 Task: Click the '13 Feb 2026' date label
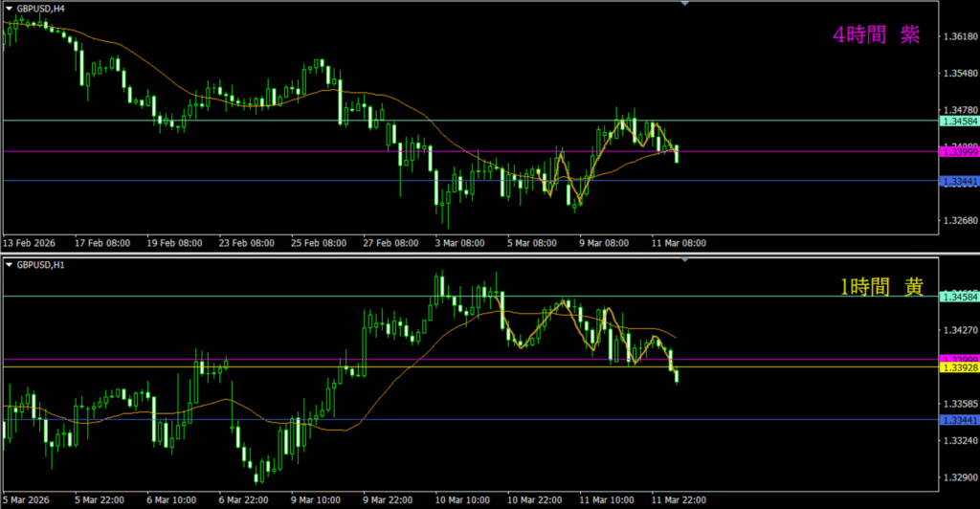pyautogui.click(x=32, y=243)
